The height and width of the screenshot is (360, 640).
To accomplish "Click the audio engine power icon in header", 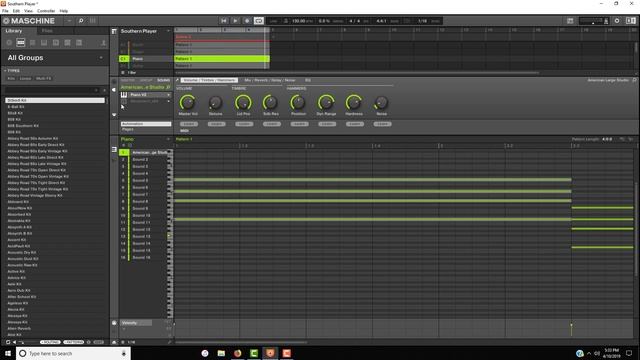I will click(x=617, y=21).
